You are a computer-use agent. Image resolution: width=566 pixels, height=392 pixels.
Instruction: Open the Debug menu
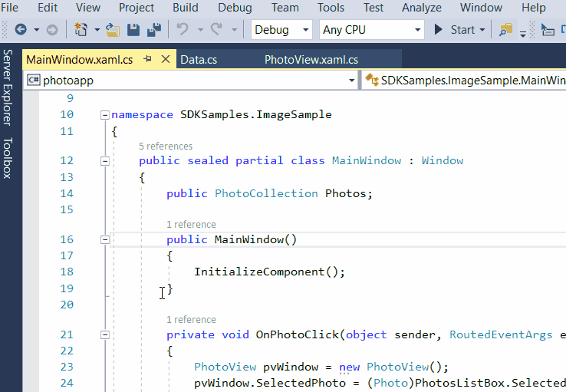235,7
